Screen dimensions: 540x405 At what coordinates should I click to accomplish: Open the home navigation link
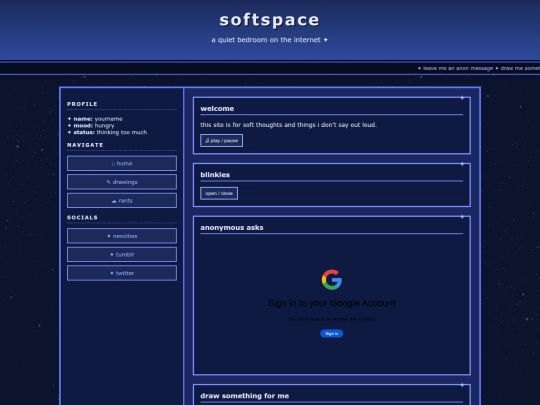[x=122, y=163]
